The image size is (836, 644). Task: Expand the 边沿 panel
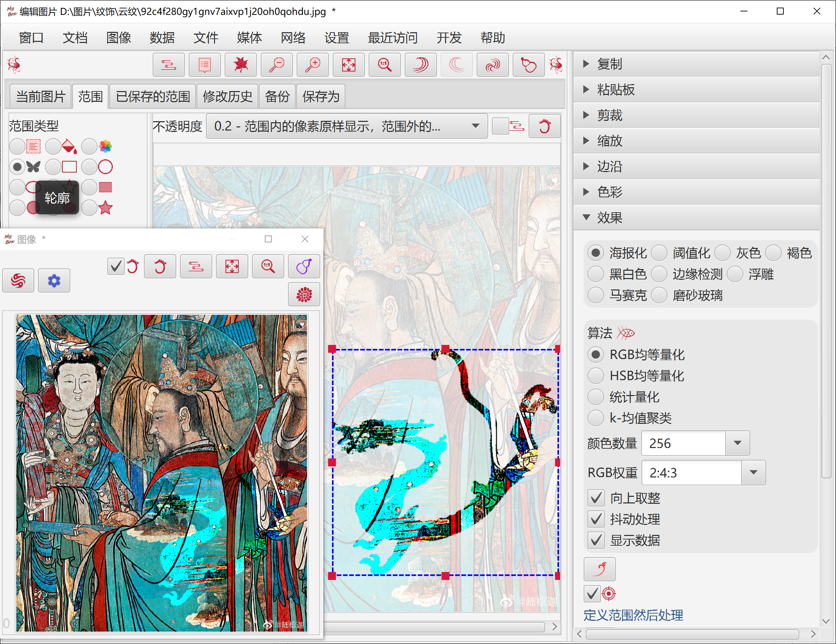pos(696,167)
